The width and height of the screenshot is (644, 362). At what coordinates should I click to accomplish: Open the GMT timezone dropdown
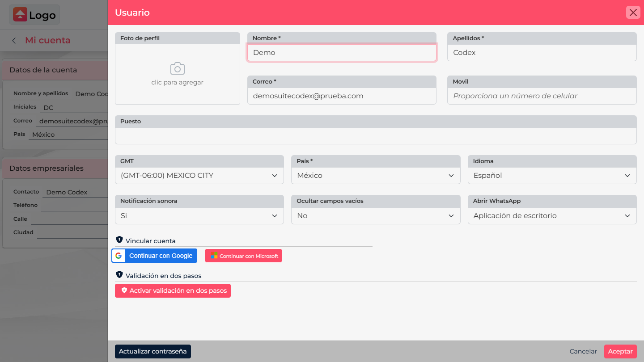pyautogui.click(x=199, y=176)
